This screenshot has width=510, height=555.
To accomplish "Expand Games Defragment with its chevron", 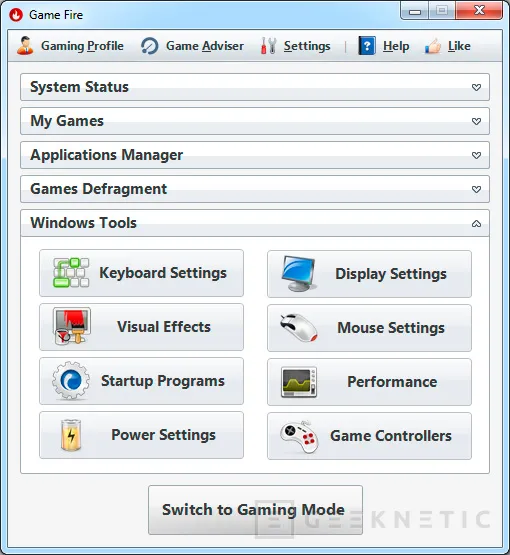I will (476, 189).
